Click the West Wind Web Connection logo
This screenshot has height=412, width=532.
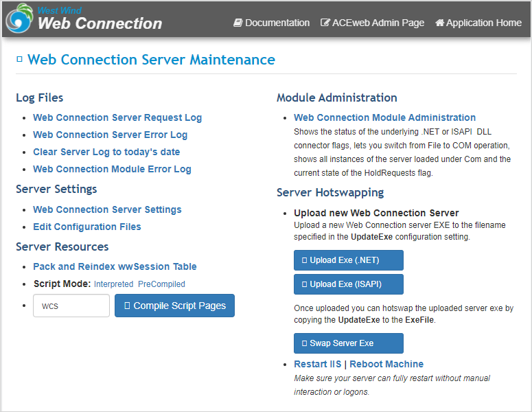(x=84, y=19)
